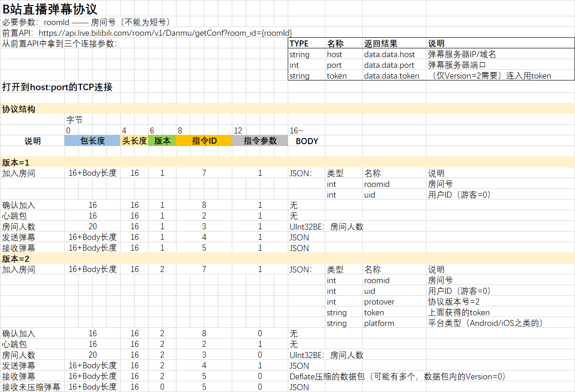Click the "data.data.host" cell

point(389,54)
